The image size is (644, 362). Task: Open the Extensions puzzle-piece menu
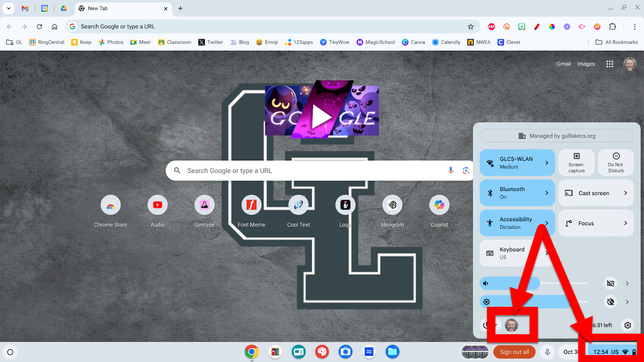pos(613,27)
